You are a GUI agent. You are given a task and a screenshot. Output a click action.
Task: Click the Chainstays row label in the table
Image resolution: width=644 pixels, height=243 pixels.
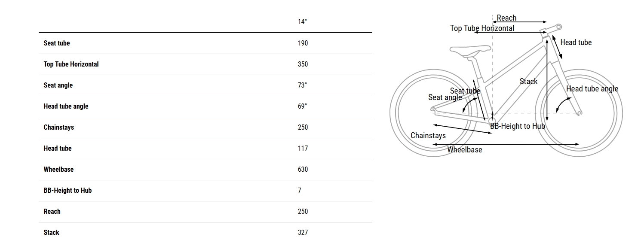point(59,127)
